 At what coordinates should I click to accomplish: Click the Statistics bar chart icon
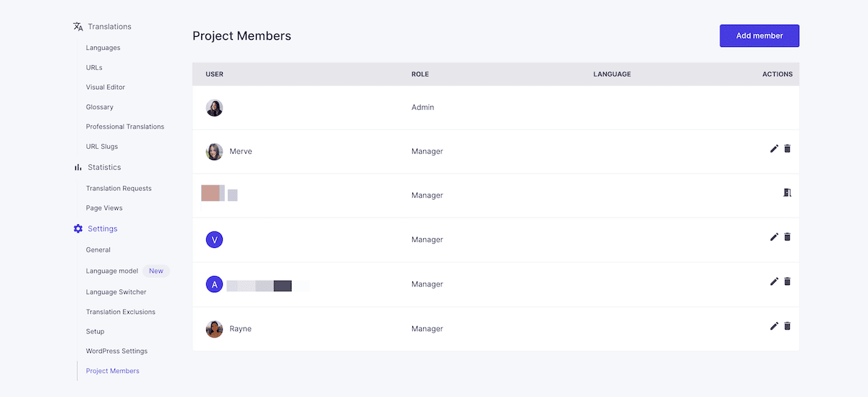pos(78,167)
